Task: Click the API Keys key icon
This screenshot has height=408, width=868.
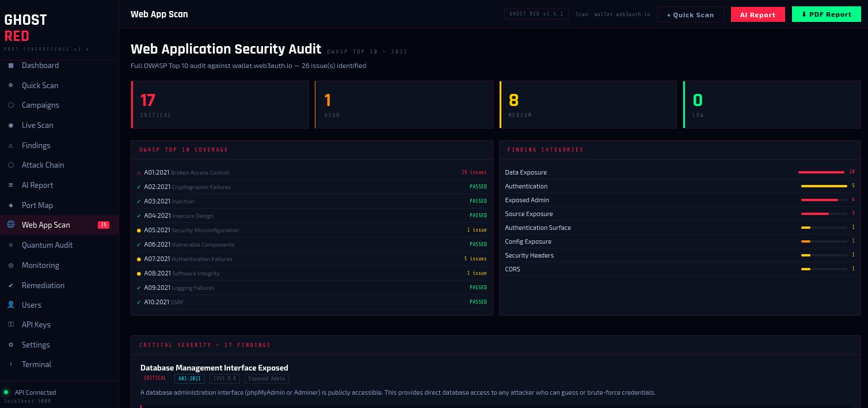Action: click(10, 324)
